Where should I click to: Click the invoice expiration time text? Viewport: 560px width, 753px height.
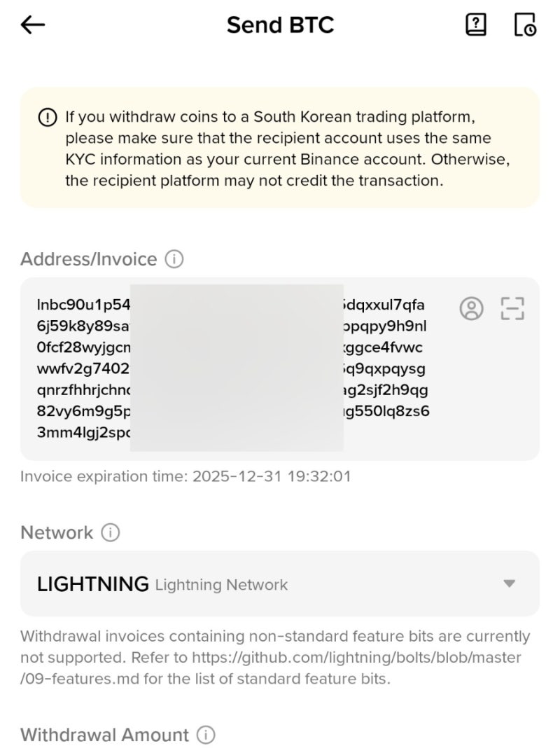187,476
